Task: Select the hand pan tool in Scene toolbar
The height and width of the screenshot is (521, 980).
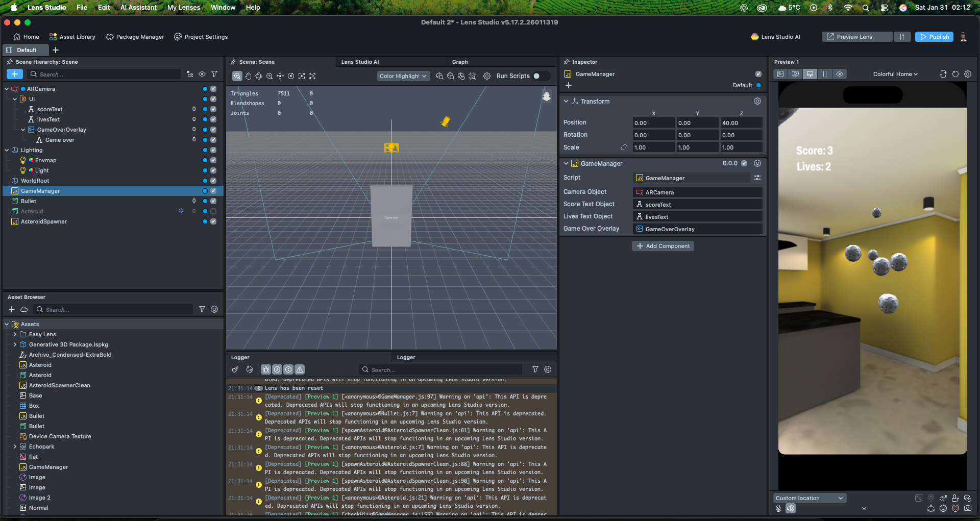Action: (x=248, y=76)
